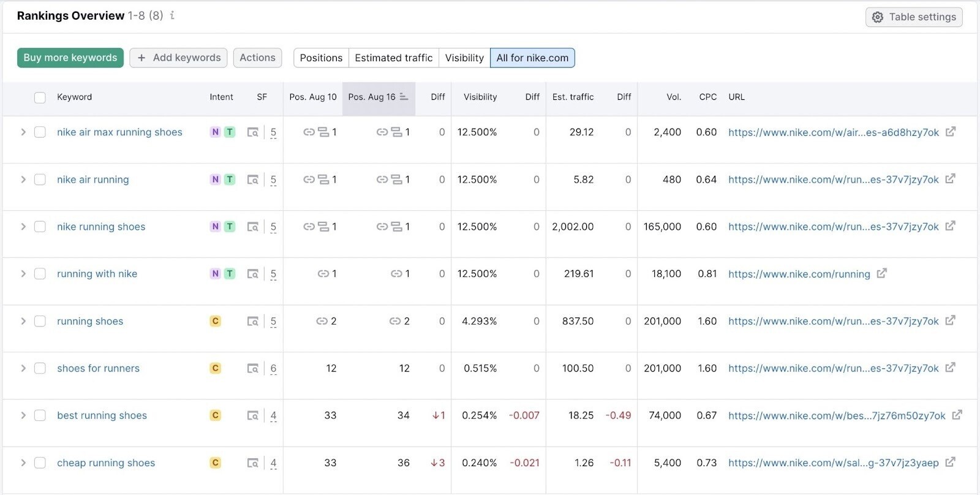Check the box for nike running shoes

[x=40, y=227]
